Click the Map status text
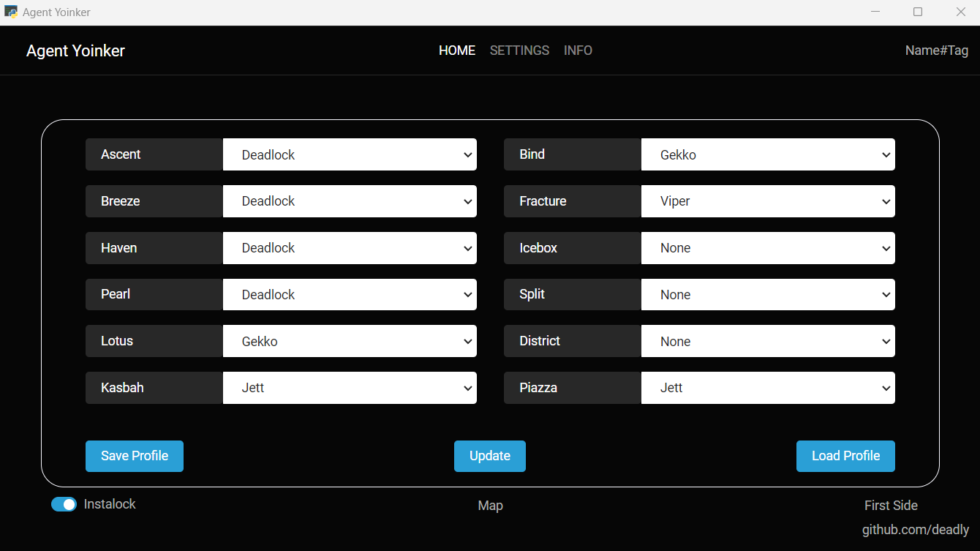The width and height of the screenshot is (980, 551). [490, 506]
